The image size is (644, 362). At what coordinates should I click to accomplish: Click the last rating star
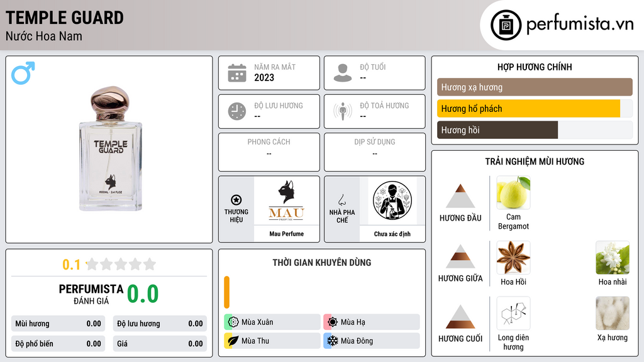(x=150, y=264)
